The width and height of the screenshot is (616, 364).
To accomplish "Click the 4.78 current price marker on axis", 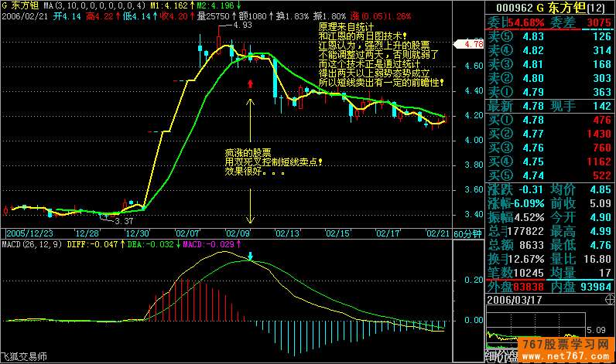I will [469, 44].
